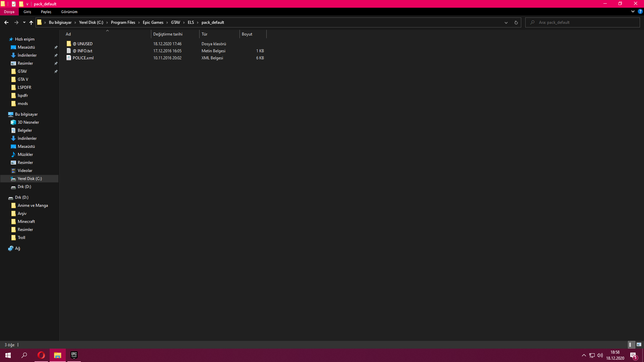
Task: Click the Up one level arrow
Action: 31,22
